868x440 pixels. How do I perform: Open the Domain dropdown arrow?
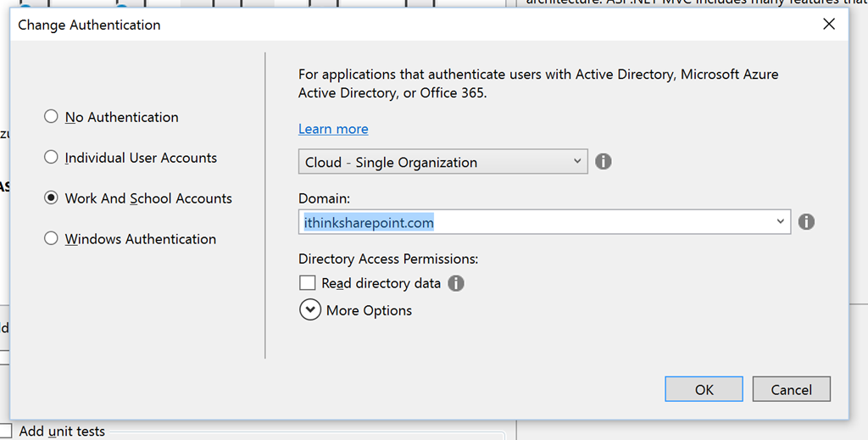tap(780, 222)
